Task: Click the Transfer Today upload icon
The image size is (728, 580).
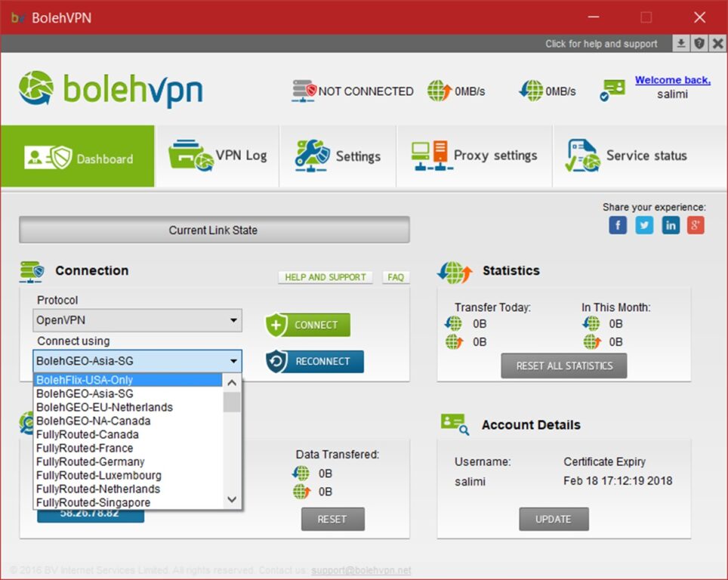Action: point(454,342)
